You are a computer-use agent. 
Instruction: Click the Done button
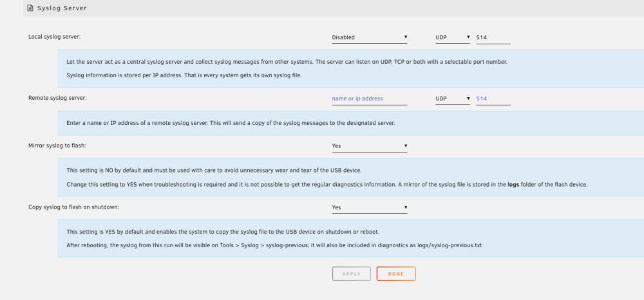point(396,274)
